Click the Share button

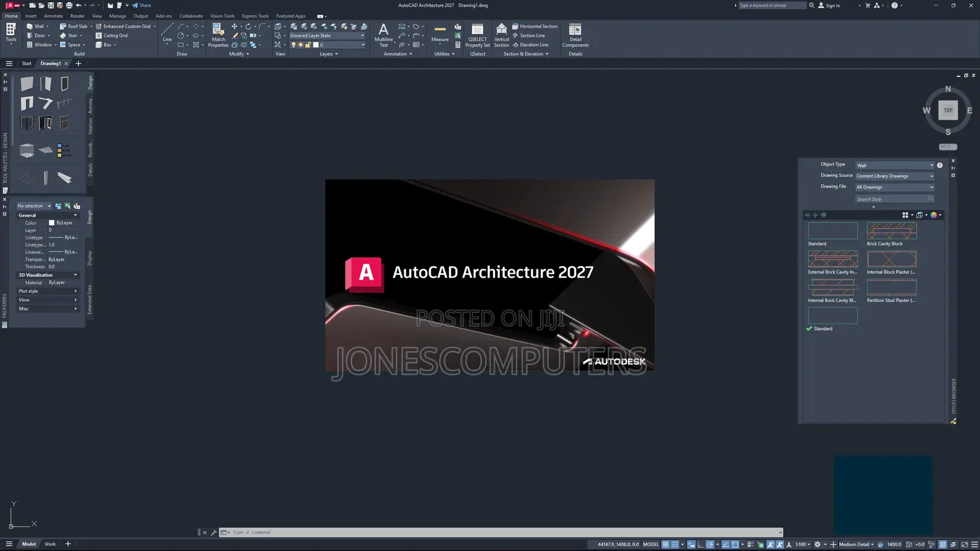[x=141, y=6]
